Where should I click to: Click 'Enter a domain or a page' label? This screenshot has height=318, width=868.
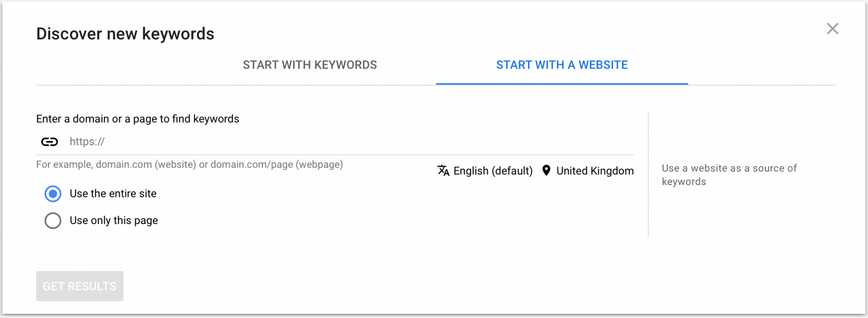point(138,119)
